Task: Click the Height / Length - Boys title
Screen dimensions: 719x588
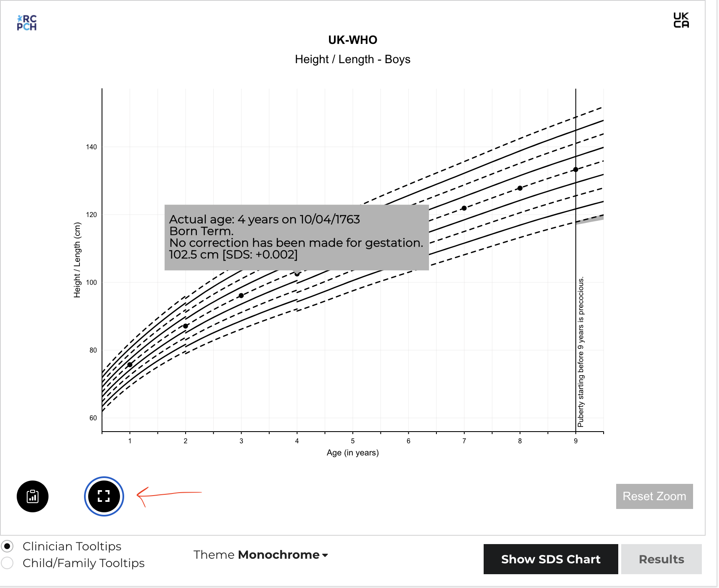Action: click(352, 59)
